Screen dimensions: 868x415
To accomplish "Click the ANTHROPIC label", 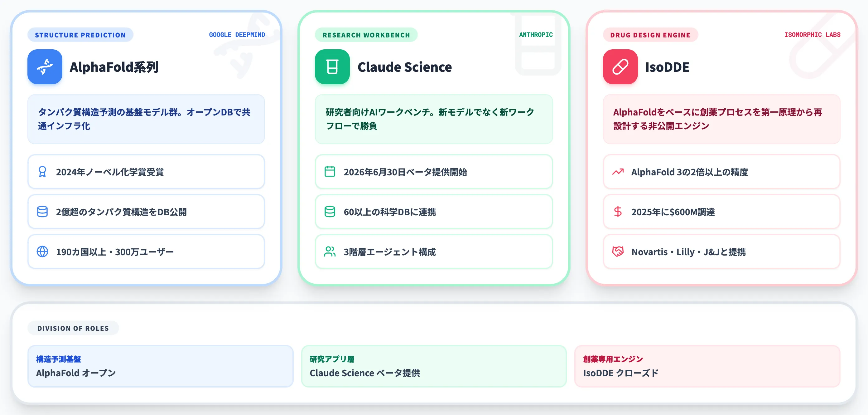I will pyautogui.click(x=536, y=35).
